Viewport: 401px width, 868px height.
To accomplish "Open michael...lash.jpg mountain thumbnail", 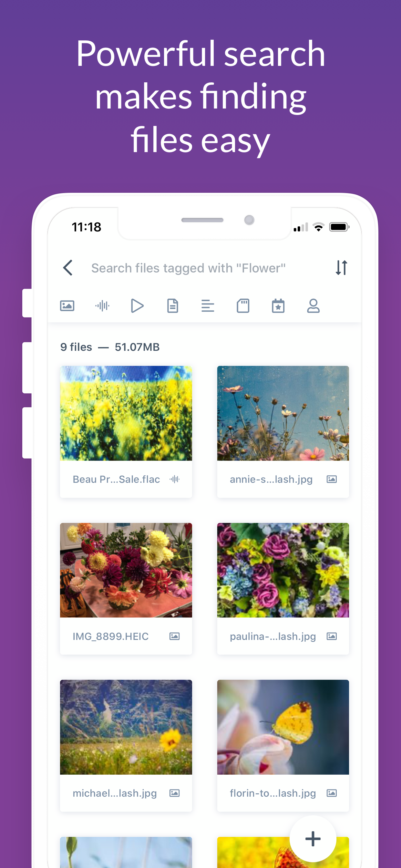I will 126,727.
